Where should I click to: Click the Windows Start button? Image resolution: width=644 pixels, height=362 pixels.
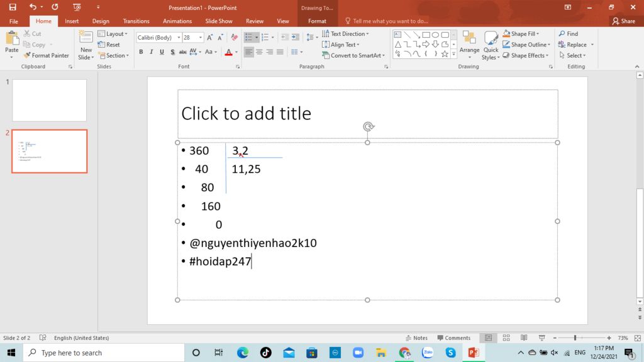(11, 353)
